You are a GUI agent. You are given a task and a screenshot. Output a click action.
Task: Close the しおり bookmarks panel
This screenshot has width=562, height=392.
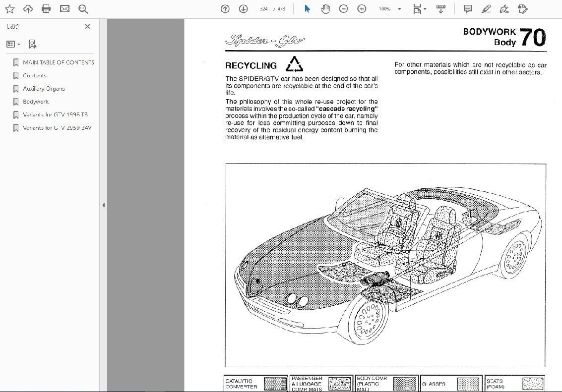point(87,26)
